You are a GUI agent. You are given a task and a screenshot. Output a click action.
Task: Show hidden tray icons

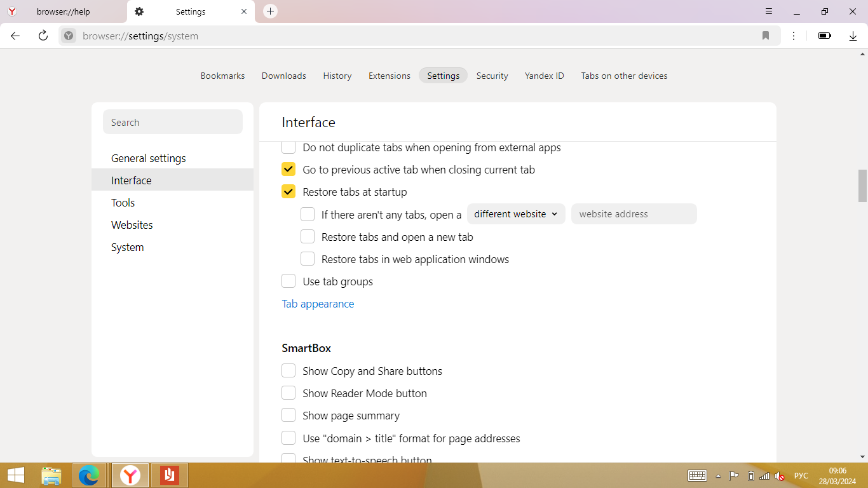(x=718, y=476)
